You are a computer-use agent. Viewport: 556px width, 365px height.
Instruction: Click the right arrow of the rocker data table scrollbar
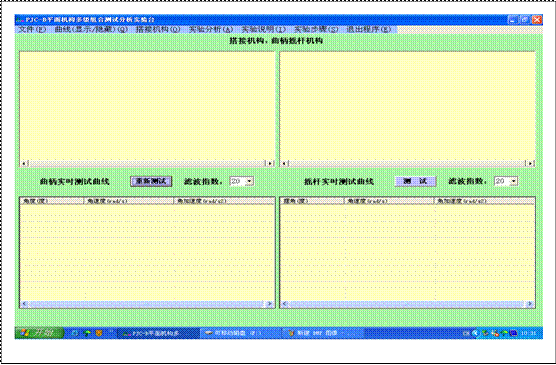pos(530,304)
